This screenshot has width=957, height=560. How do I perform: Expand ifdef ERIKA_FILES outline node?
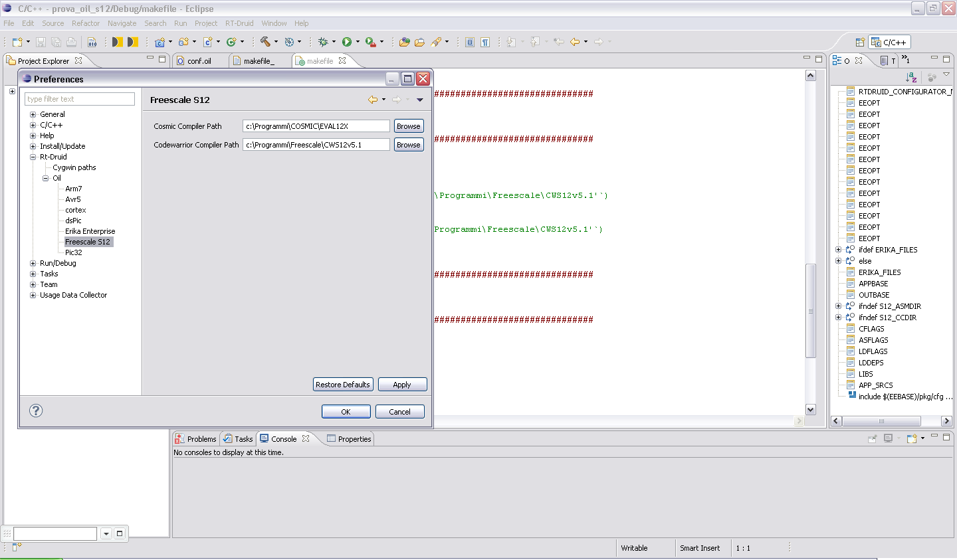[838, 250]
